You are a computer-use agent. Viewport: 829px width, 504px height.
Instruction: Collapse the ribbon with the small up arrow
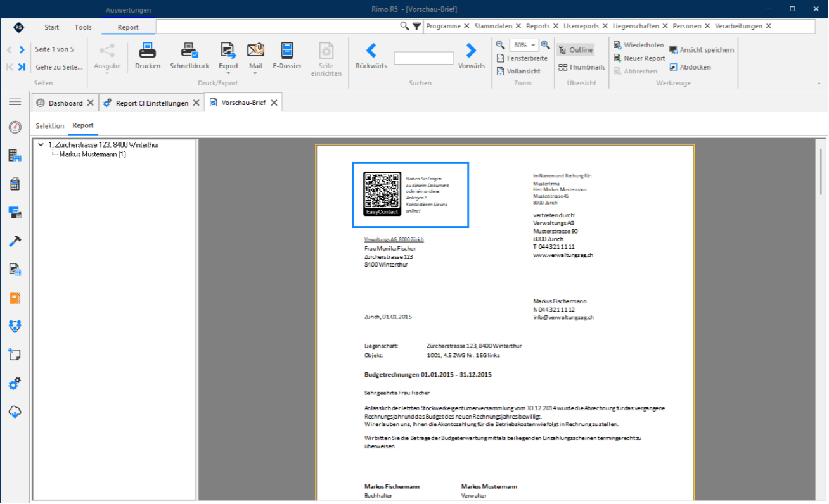click(x=818, y=83)
